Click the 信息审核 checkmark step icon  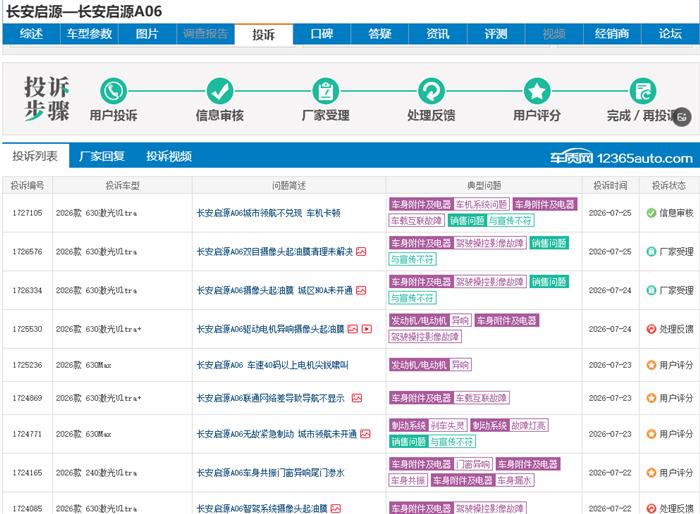tap(220, 91)
